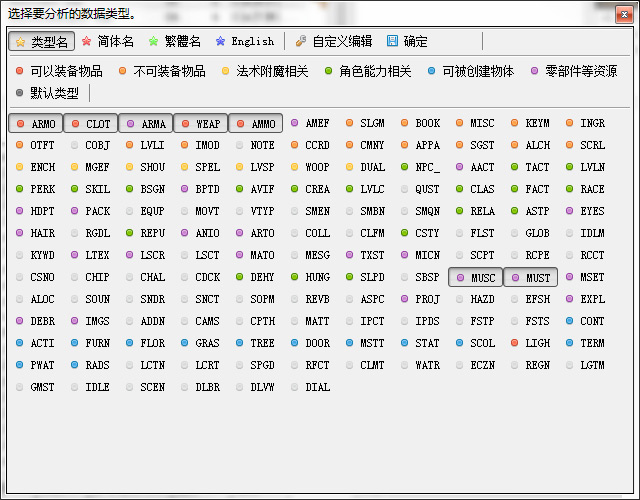Click the green dot beside HUNG

coord(295,277)
